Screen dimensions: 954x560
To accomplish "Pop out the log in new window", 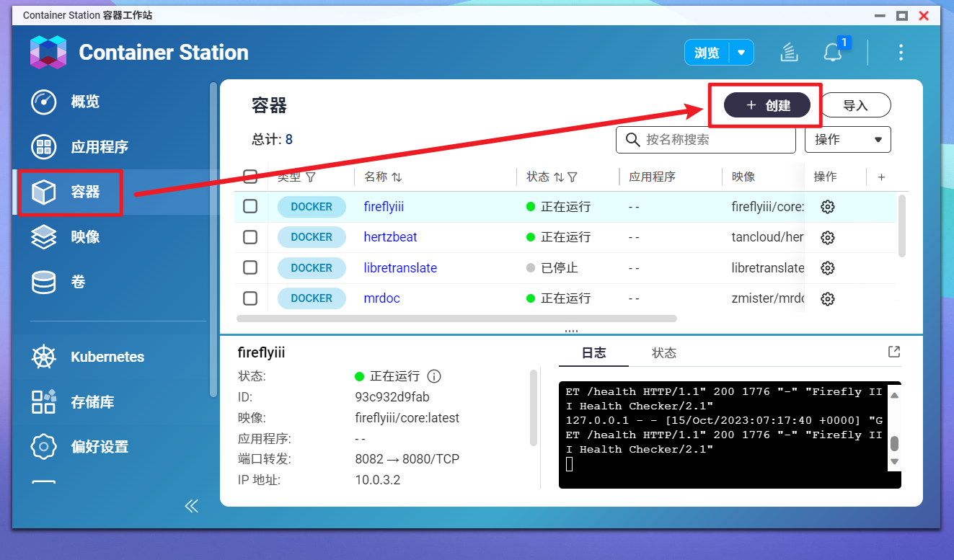I will point(894,352).
